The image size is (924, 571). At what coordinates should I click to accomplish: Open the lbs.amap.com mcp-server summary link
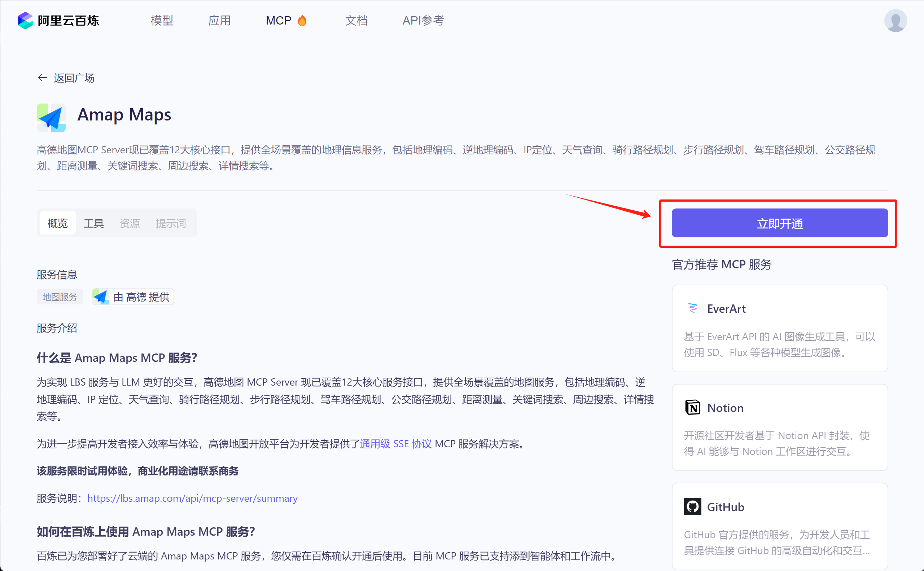point(192,498)
